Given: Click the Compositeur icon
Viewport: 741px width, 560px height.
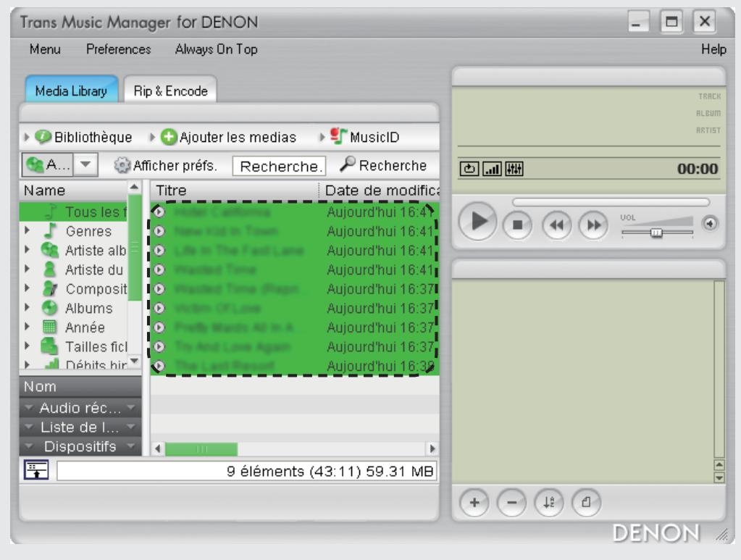Looking at the screenshot, I should pos(50,289).
